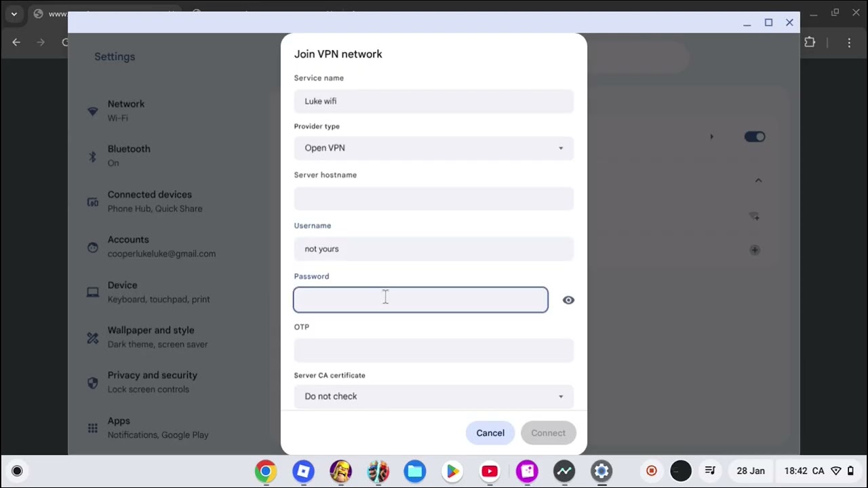Click the Network Wi-Fi icon in sidebar
Screen dimensions: 868x488
pos(93,111)
